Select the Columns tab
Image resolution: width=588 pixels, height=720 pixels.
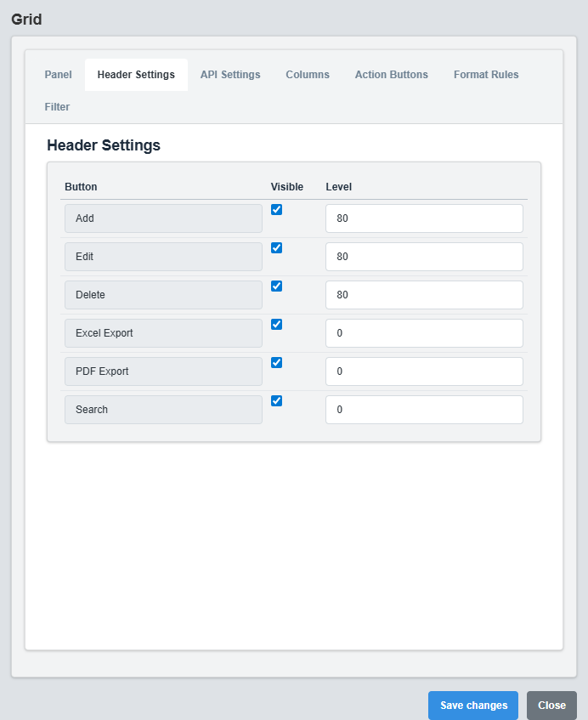tap(308, 75)
